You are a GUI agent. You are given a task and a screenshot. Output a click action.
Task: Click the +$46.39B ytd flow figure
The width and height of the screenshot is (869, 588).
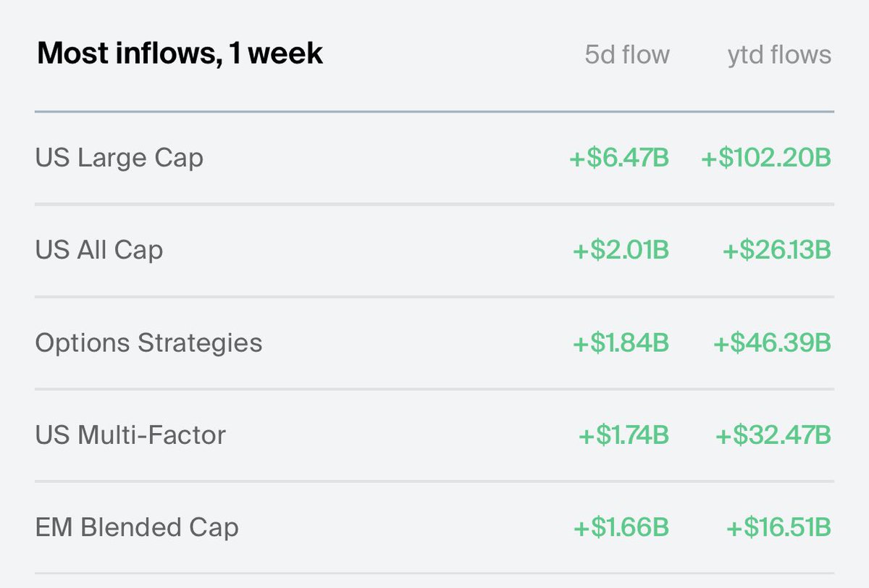click(773, 343)
